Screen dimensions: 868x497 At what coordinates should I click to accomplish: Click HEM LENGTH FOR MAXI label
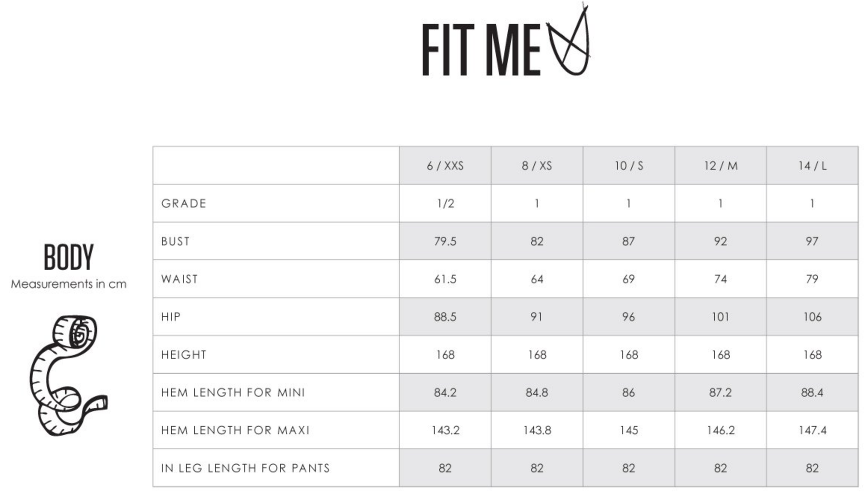pyautogui.click(x=235, y=430)
